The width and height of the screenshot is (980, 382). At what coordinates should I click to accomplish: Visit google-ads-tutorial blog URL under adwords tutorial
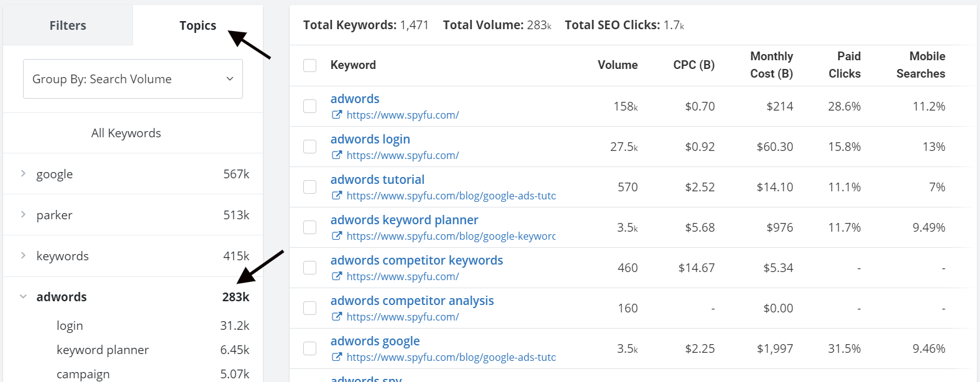pos(451,196)
